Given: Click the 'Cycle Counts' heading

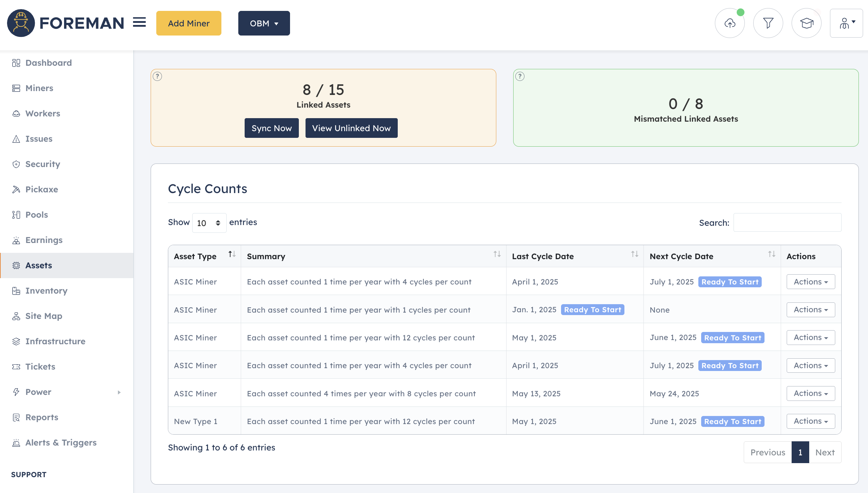Looking at the screenshot, I should click(208, 189).
